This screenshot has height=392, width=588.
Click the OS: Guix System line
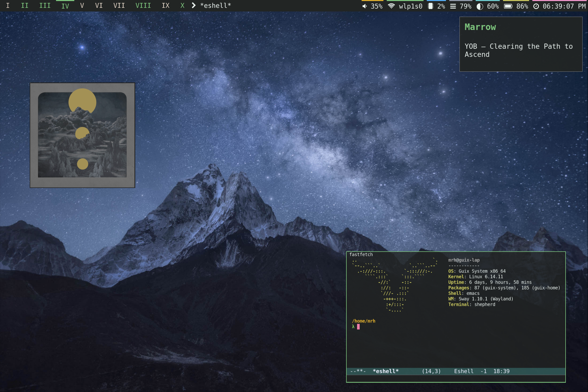coord(477,271)
